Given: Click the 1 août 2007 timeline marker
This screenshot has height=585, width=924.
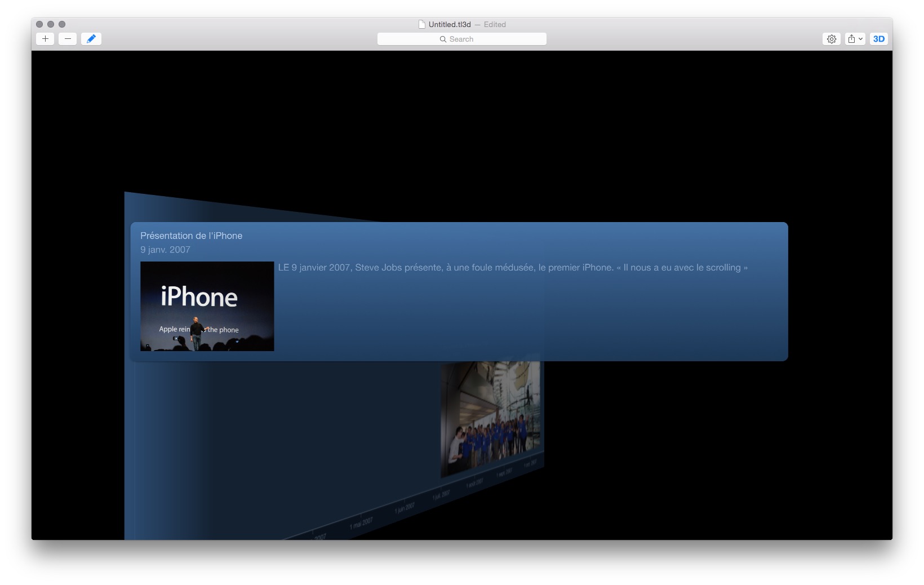Looking at the screenshot, I should [474, 483].
